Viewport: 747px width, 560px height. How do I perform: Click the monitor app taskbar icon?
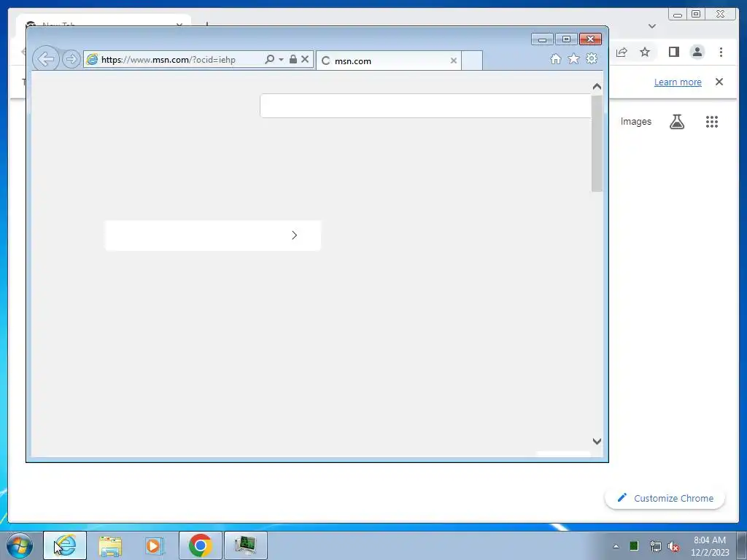[245, 545]
